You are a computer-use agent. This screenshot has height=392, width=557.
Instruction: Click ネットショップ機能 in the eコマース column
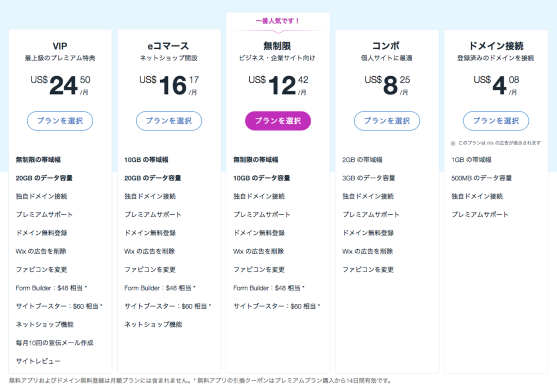tap(153, 324)
